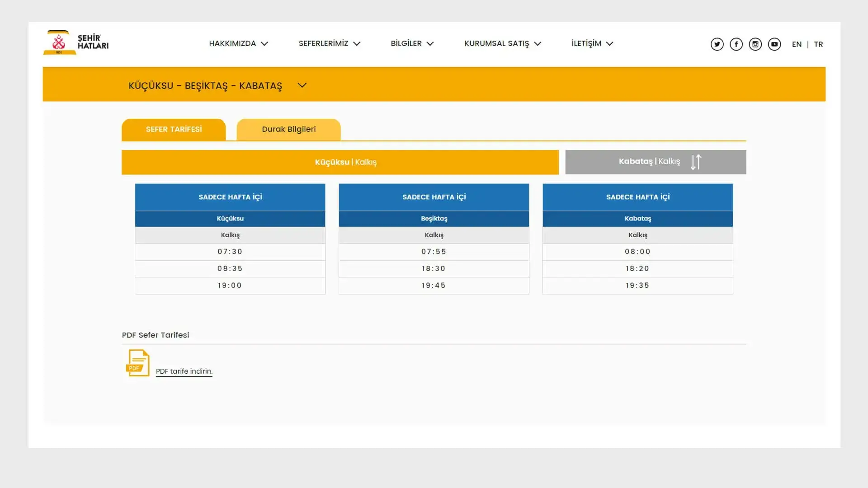Click the Şehir Hatları logo
This screenshot has height=488, width=868.
[x=75, y=42]
